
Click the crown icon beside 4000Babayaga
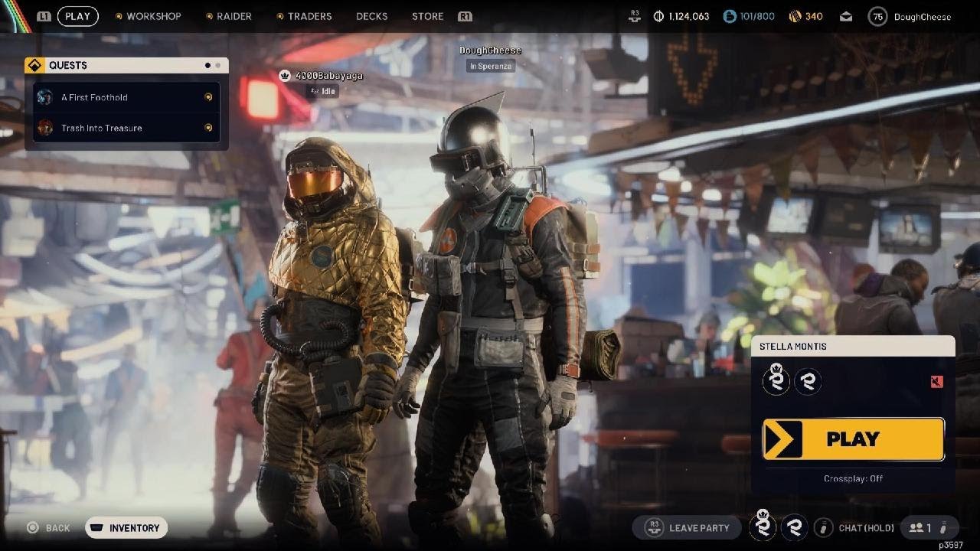coord(286,76)
